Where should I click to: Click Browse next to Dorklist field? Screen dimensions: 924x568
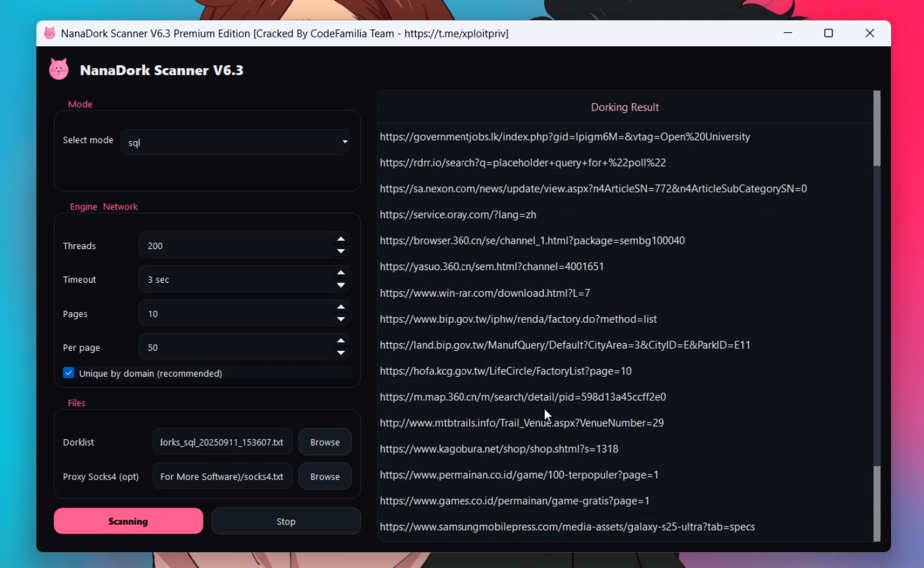325,442
